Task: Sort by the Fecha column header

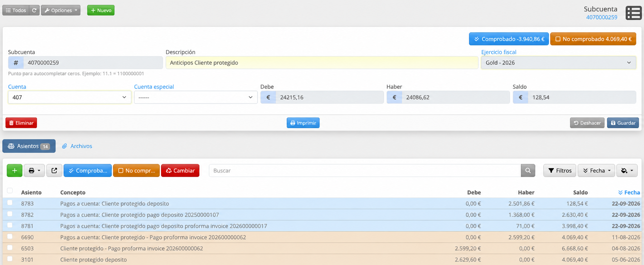Action: point(629,192)
